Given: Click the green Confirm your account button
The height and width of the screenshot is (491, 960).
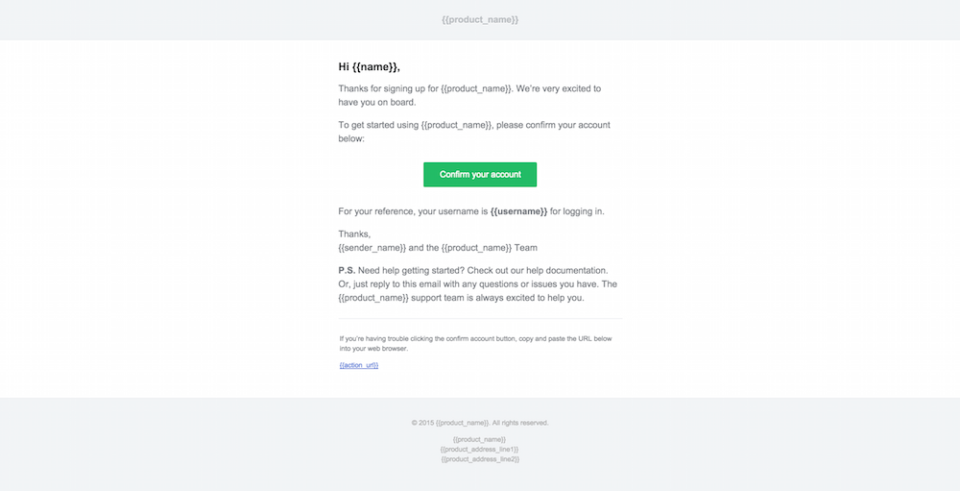Looking at the screenshot, I should click(480, 175).
